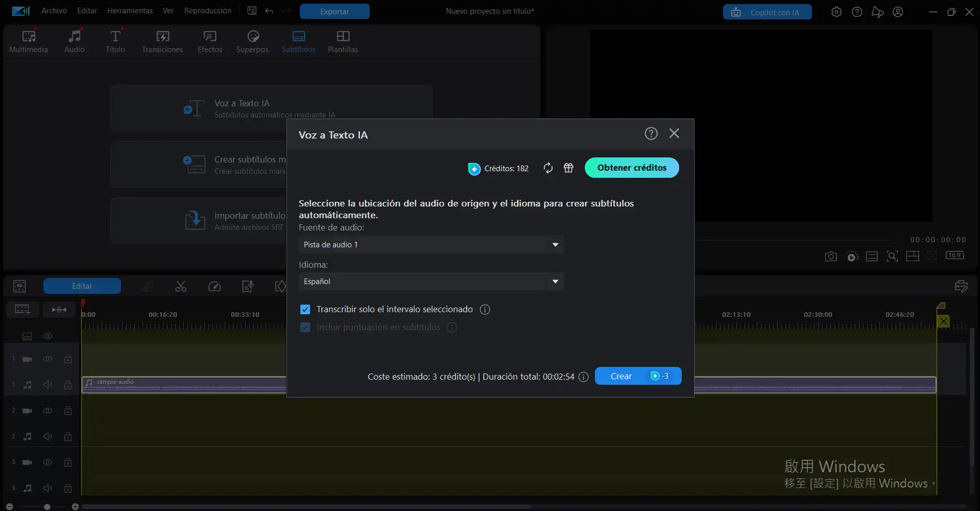Open help for Voz a Texto IA
The height and width of the screenshot is (511, 980).
pos(651,134)
